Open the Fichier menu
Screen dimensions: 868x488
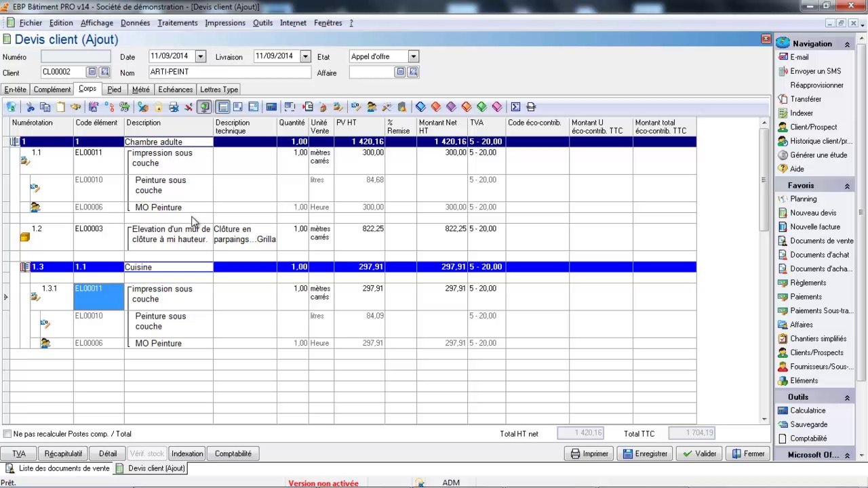[x=31, y=23]
